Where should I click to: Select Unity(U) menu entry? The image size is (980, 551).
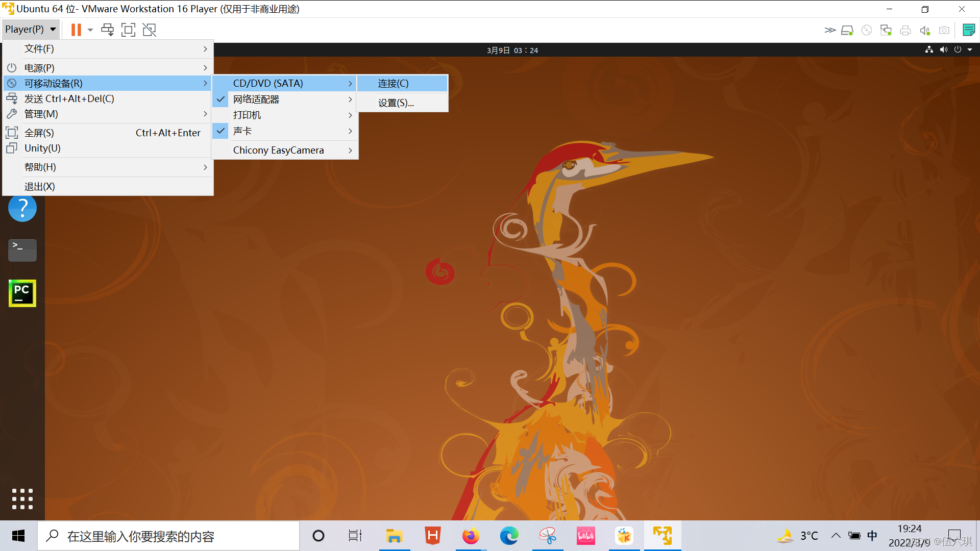pyautogui.click(x=108, y=148)
